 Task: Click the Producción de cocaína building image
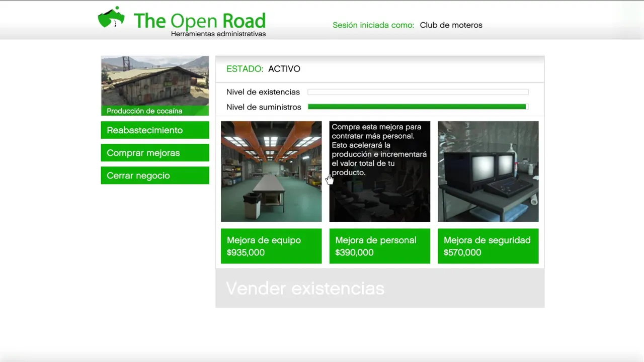(155, 85)
